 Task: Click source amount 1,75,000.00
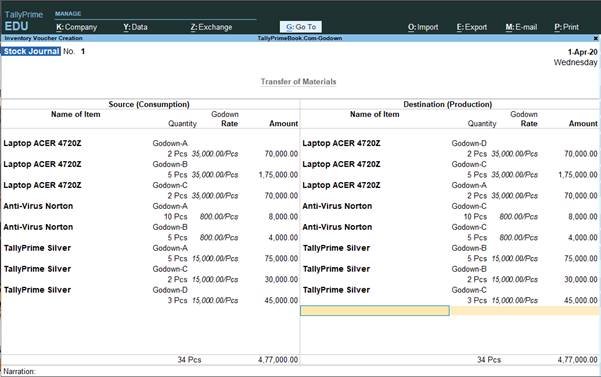[278, 175]
